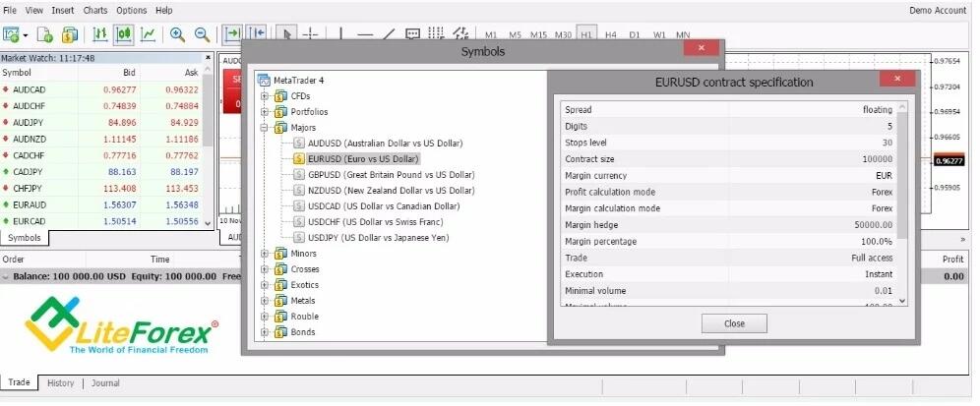Switch to M1 timeframe
980x406 pixels.
[491, 35]
